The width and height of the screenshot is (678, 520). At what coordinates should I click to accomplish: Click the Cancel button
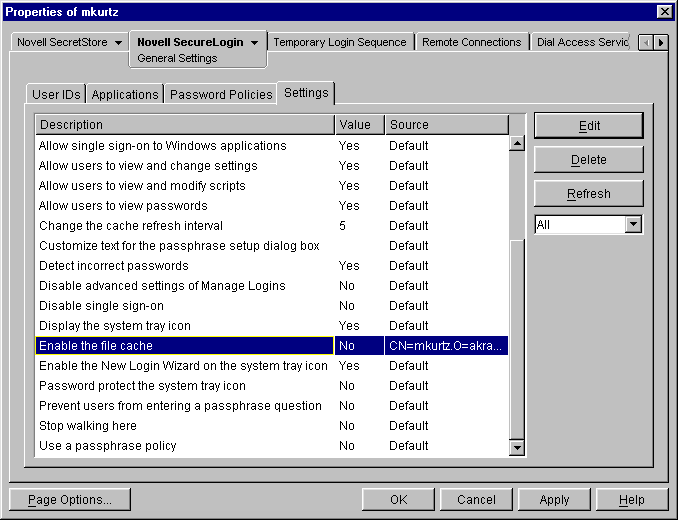(x=476, y=500)
